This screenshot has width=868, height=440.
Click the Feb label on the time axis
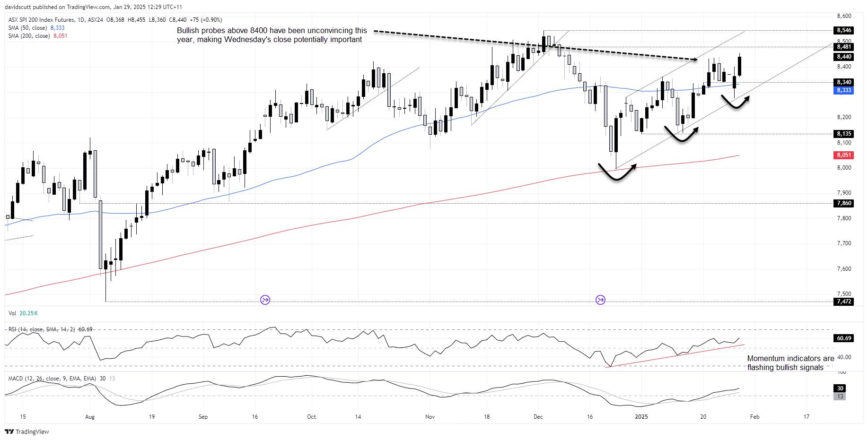point(755,417)
